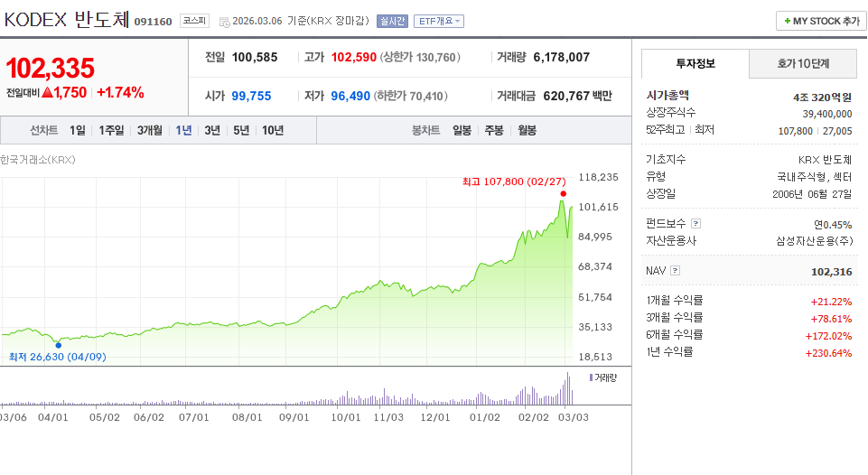Click the 상장주식수 value 39,400,000
Viewport: 868px width, 475px height.
(x=827, y=114)
